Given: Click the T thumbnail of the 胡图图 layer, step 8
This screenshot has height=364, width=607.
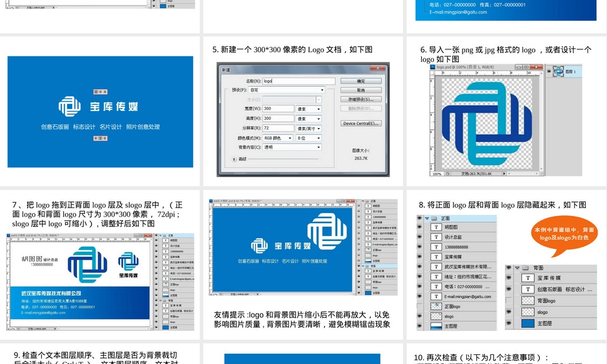Looking at the screenshot, I should tap(436, 227).
